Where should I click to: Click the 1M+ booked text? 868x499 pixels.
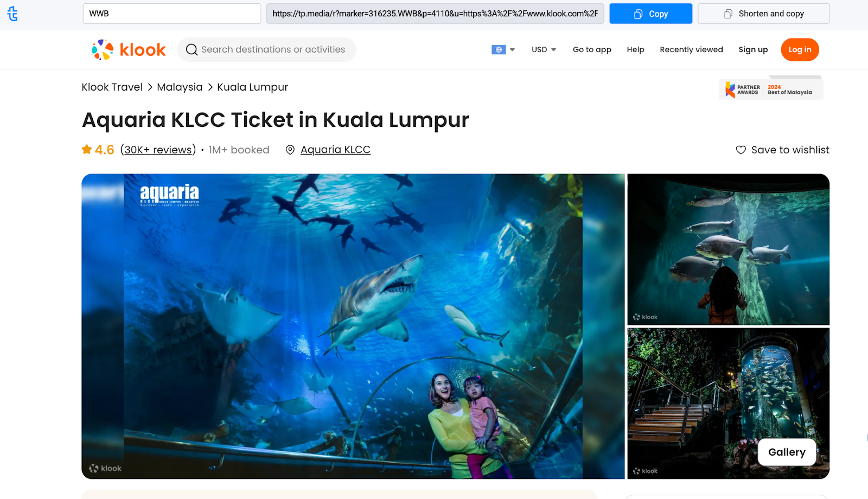tap(239, 150)
